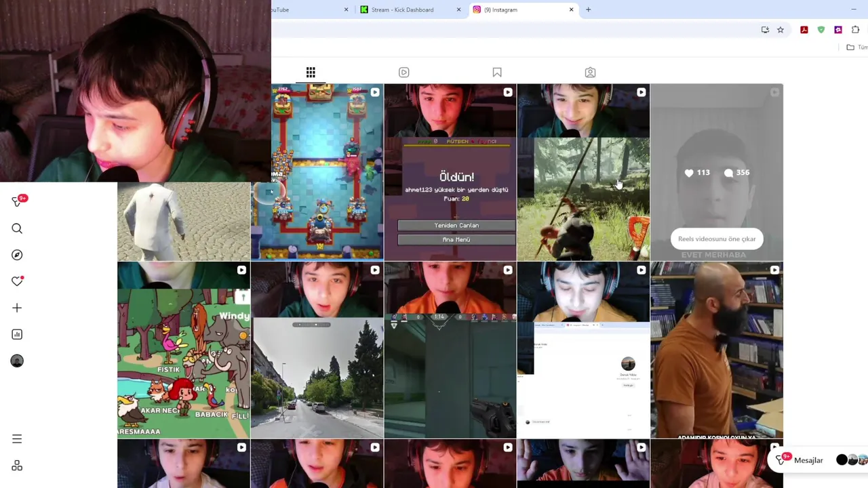Open the white browser page reel thumbnail
868x488 pixels.
coord(583,350)
